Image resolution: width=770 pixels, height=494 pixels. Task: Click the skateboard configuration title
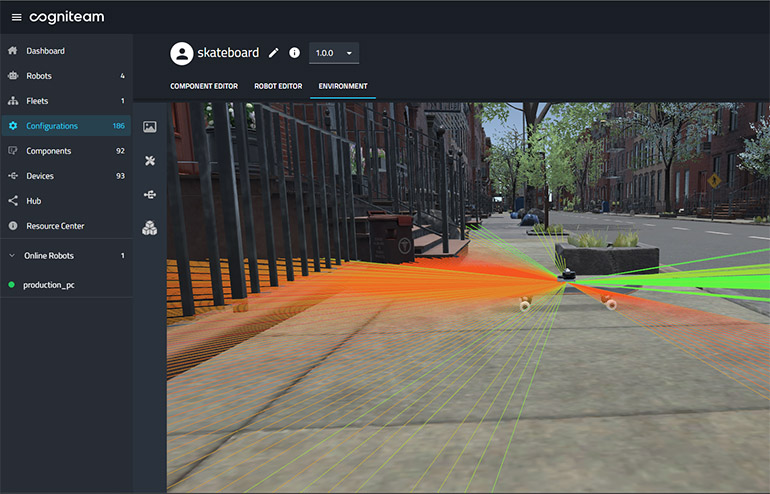[x=228, y=53]
